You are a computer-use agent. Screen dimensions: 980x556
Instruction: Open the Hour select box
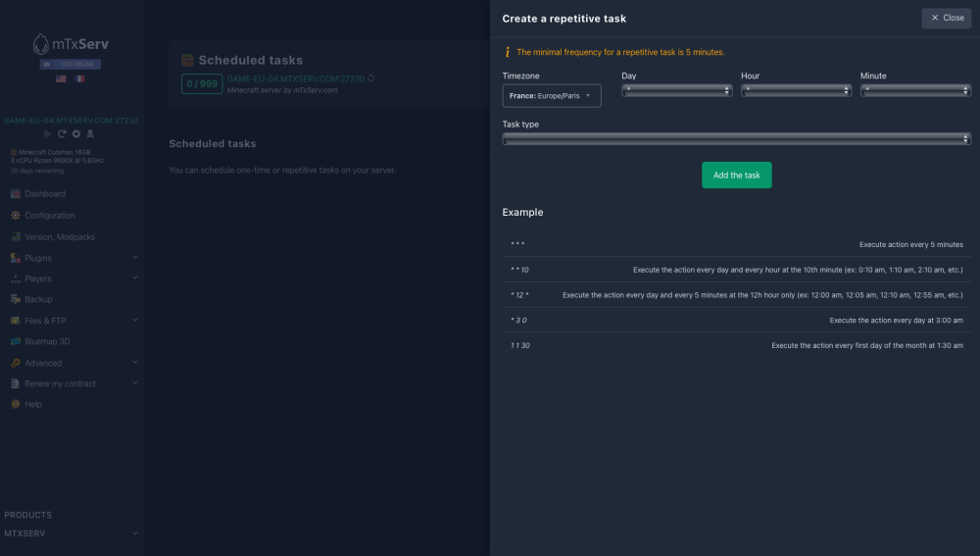pyautogui.click(x=796, y=90)
